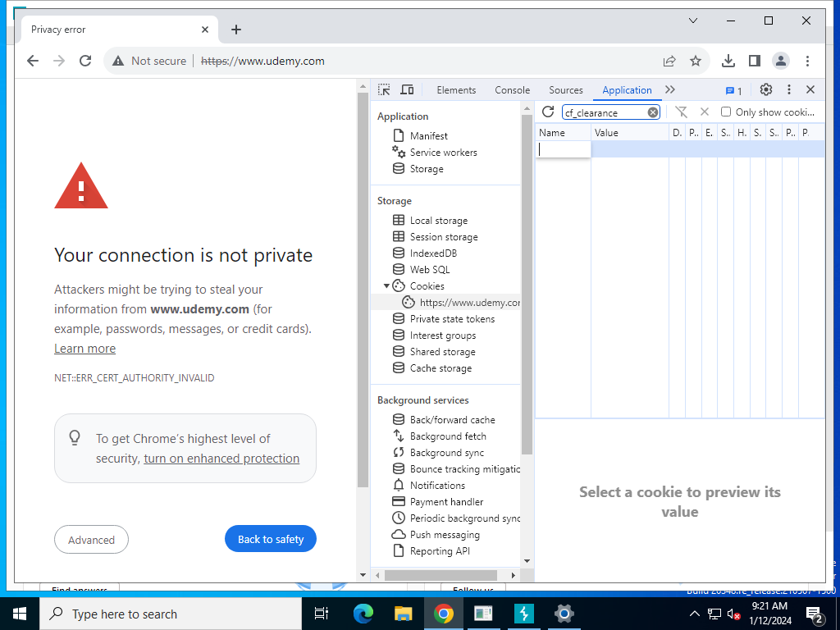Open Edge from the taskbar
The image size is (840, 630).
363,614
